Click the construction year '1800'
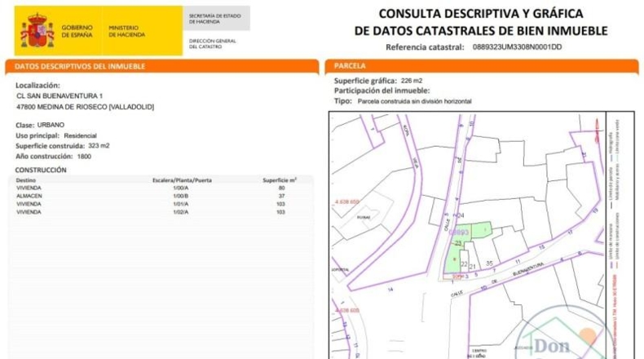Viewport: 644px width, 359px height. (x=84, y=157)
